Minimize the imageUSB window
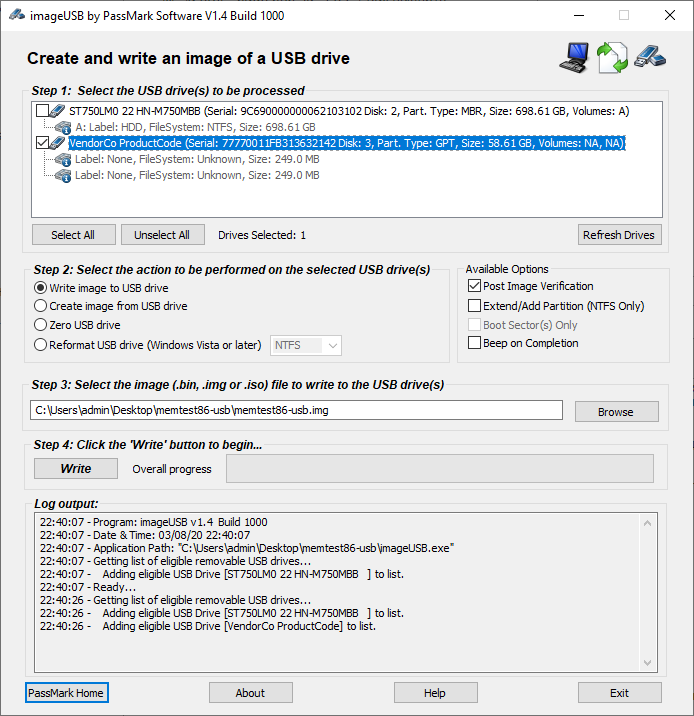 tap(579, 15)
